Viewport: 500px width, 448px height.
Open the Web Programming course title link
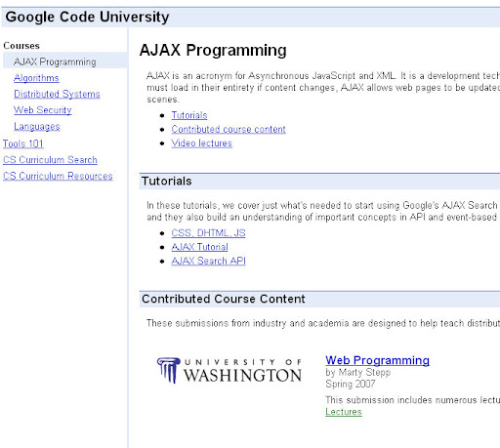point(377,360)
